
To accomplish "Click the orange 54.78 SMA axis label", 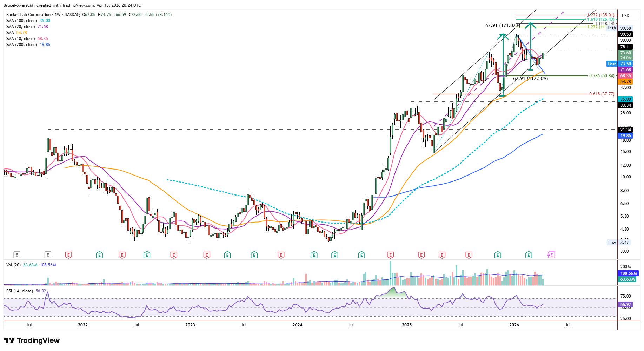I will 625,82.
